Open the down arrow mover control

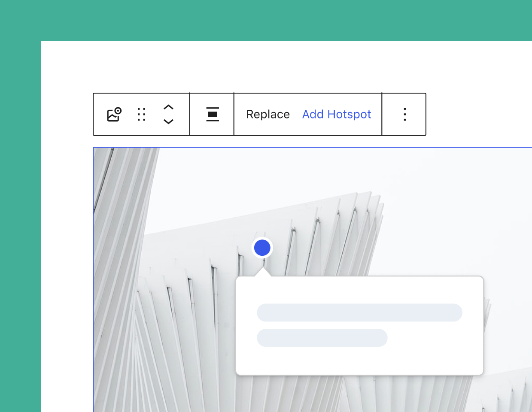[168, 121]
